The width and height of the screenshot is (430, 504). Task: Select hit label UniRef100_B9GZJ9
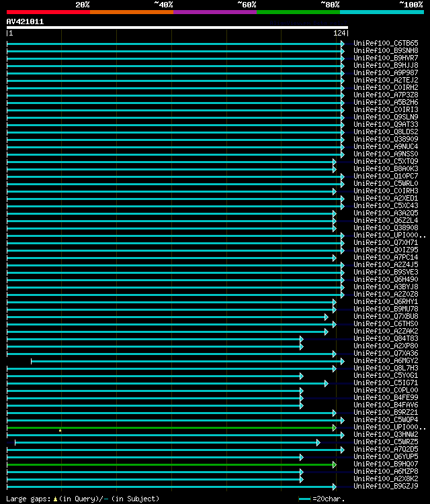click(386, 487)
